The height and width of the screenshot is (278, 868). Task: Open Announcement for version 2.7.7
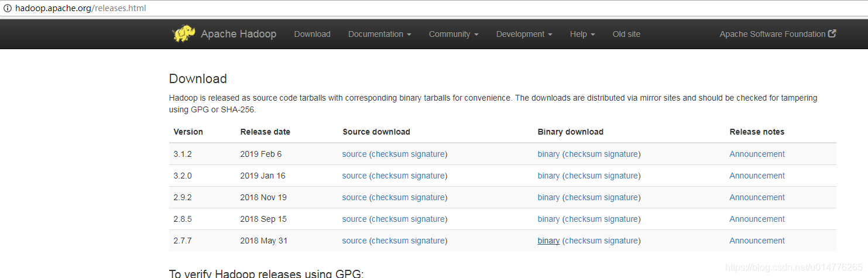[757, 241]
